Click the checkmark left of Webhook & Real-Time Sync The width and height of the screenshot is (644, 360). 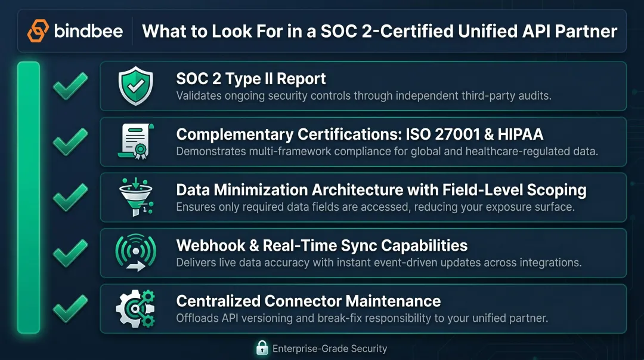coord(70,253)
